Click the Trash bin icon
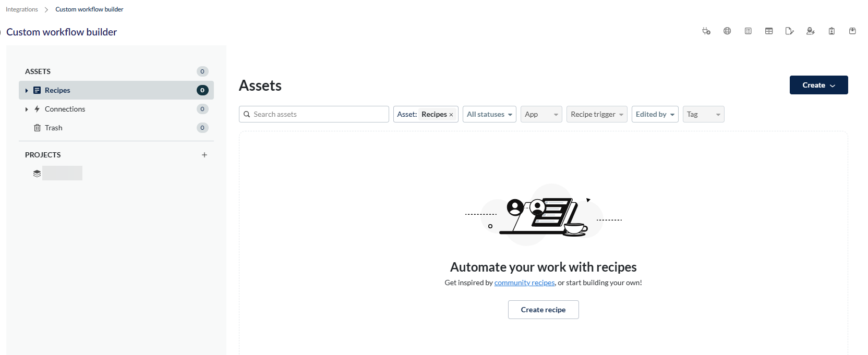Image resolution: width=868 pixels, height=355 pixels. (37, 128)
